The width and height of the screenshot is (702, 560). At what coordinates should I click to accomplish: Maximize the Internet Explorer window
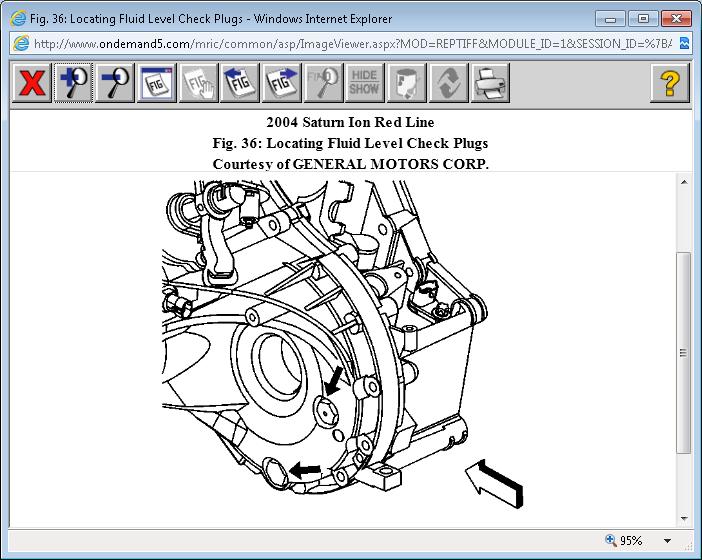point(643,19)
